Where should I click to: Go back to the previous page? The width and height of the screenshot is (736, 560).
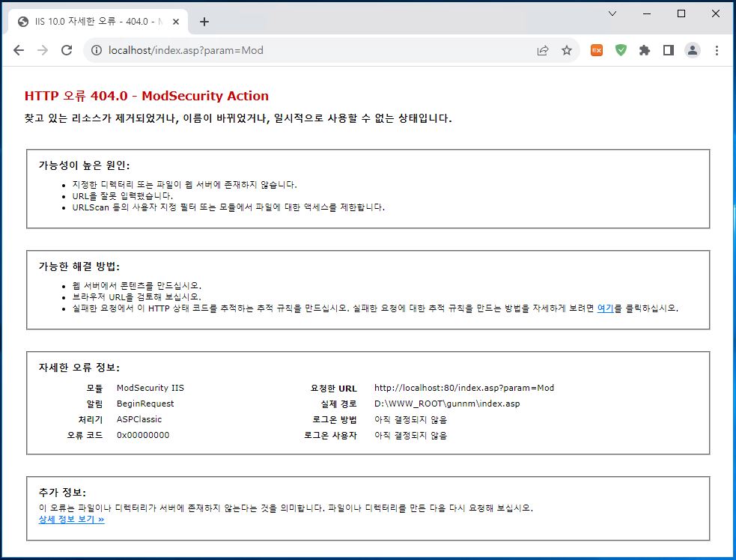(x=18, y=50)
